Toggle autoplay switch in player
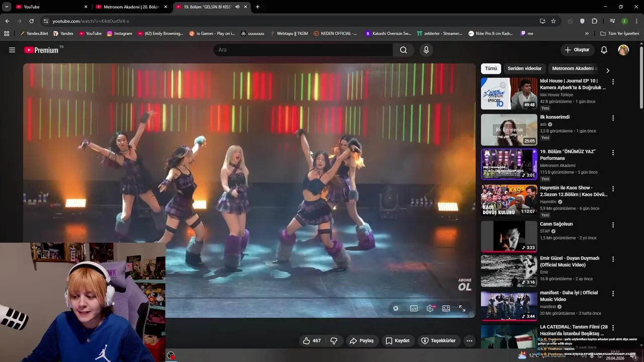This screenshot has width=644, height=362. [396, 308]
